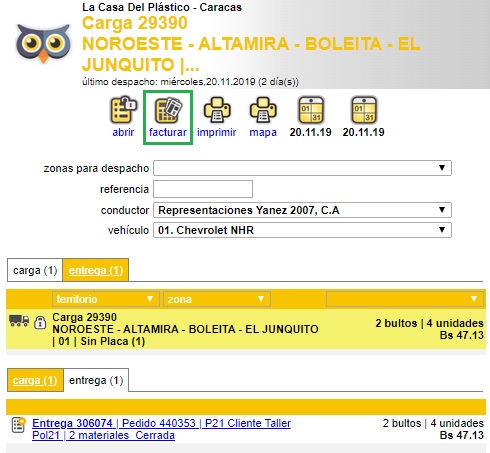The height and width of the screenshot is (453, 490).
Task: Click the delivery list icon beside Entrega 306074
Action: point(19,425)
